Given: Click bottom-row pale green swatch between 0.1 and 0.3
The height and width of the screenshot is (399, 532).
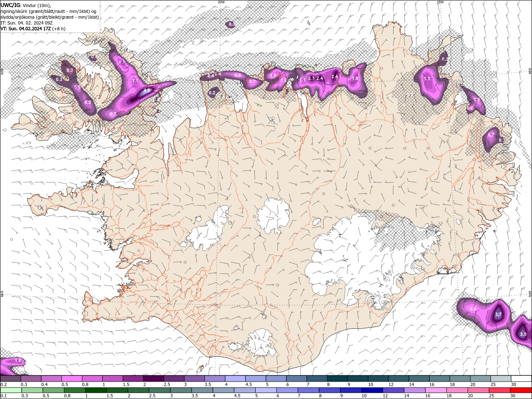Looking at the screenshot, I should click(x=11, y=390).
